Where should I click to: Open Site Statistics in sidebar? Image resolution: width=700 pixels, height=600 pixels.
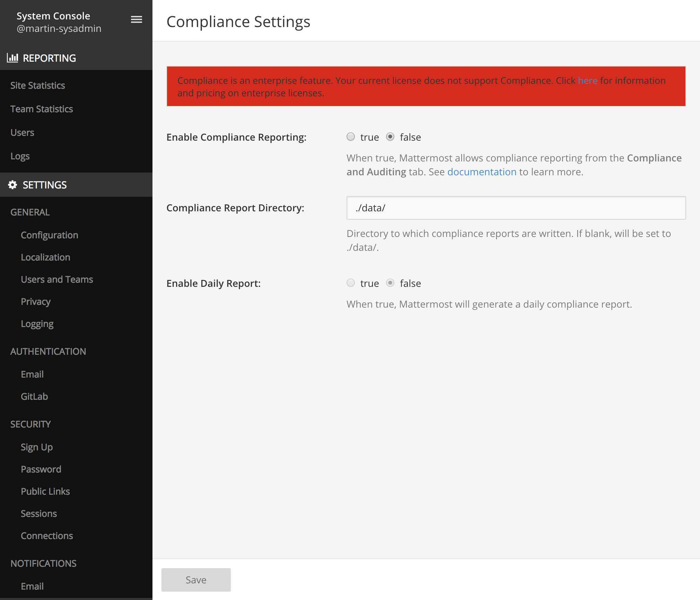pos(37,85)
